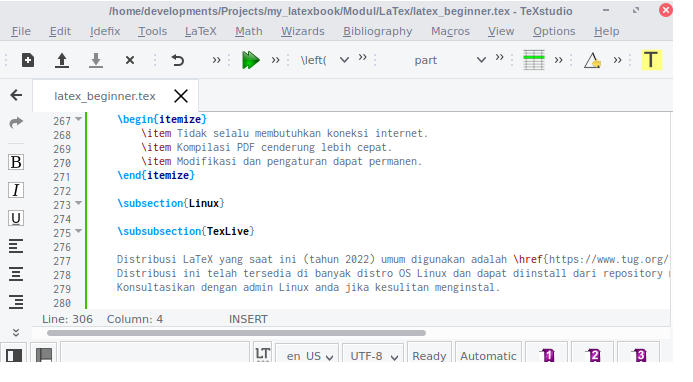Click the warning triangle toolbar icon
This screenshot has width=693, height=382.
592,60
